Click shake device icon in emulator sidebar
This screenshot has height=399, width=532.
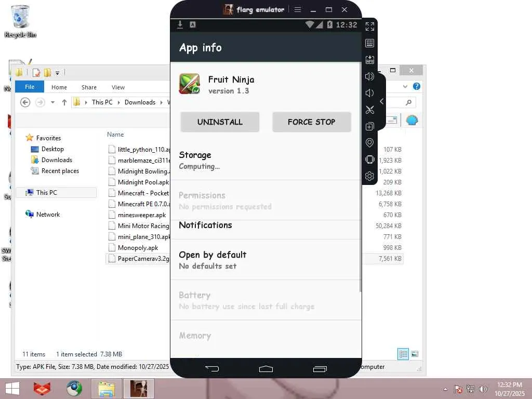[369, 159]
